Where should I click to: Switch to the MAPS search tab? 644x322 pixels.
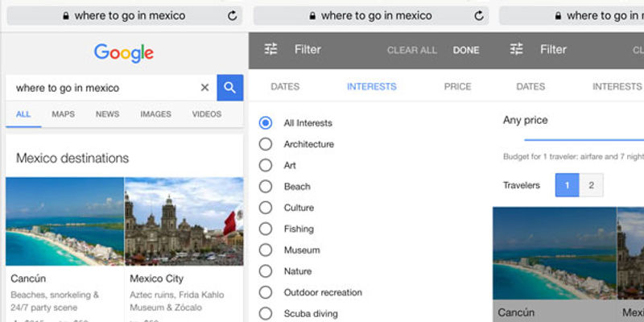click(64, 114)
